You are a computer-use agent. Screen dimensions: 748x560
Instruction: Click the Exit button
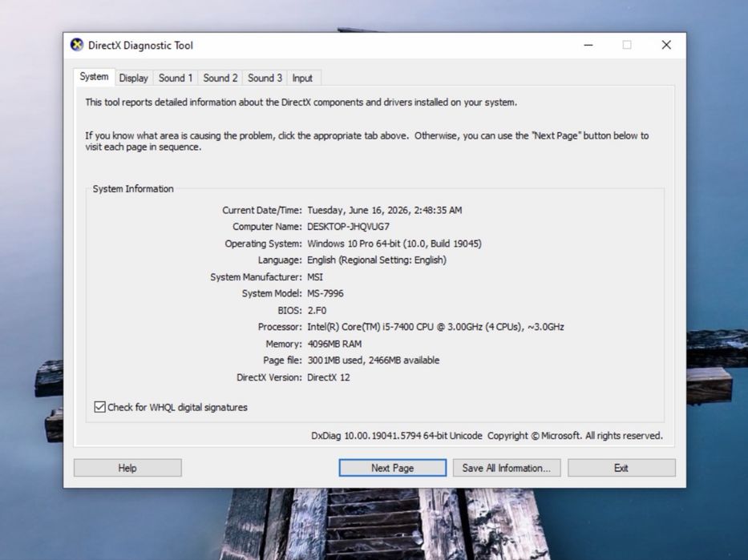[x=621, y=468]
